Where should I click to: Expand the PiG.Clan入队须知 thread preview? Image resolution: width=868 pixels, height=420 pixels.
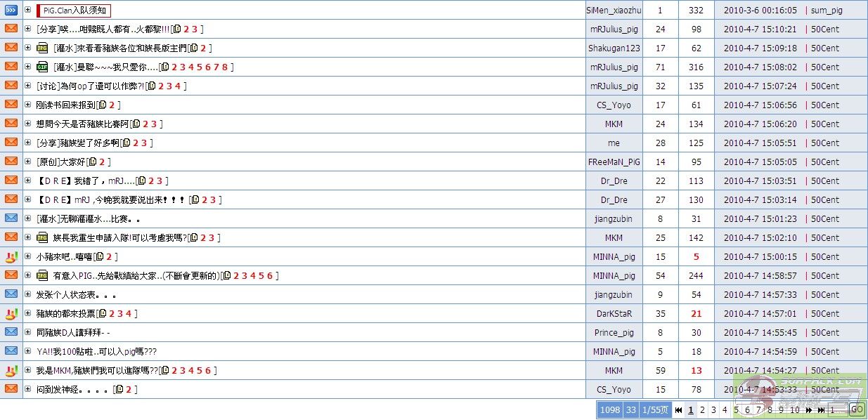[28, 11]
